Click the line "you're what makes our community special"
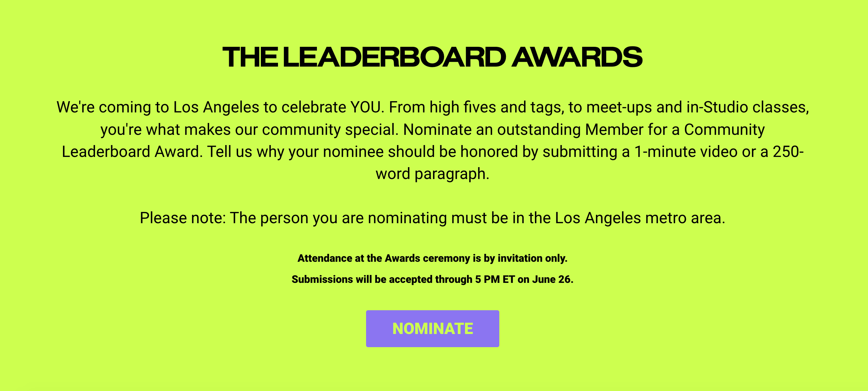The width and height of the screenshot is (868, 391). click(x=249, y=130)
